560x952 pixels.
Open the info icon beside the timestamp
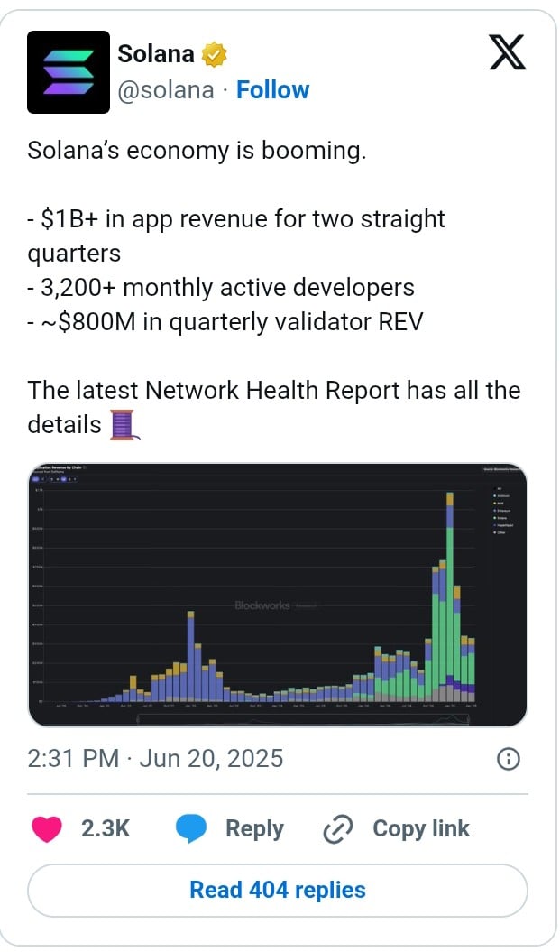click(x=509, y=759)
